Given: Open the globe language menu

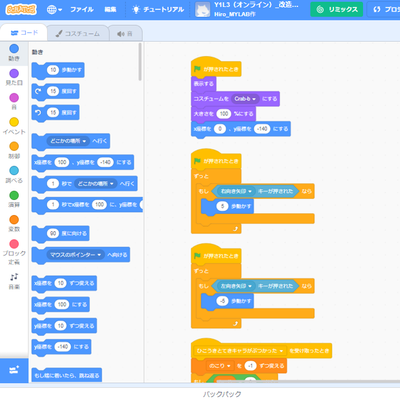Looking at the screenshot, I should pyautogui.click(x=55, y=10).
